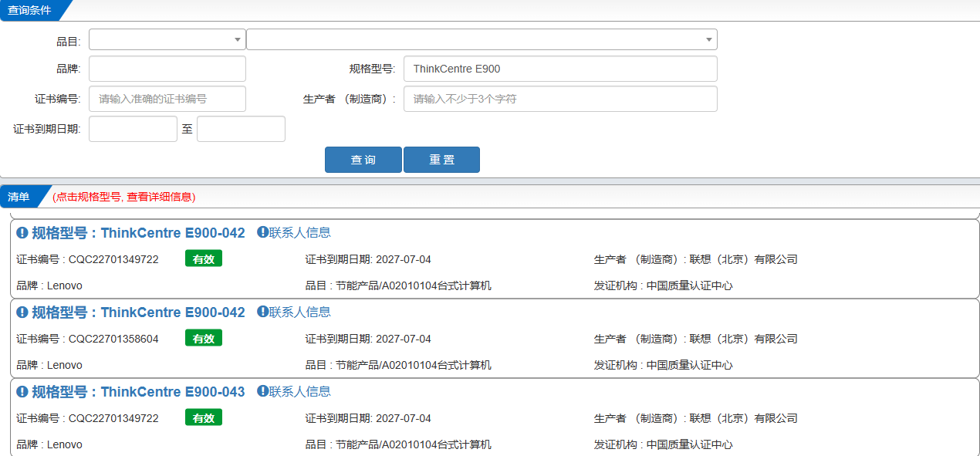Screen dimensions: 980x456
Task: Click the green 有效 badge in the E900-043 card
Action: [x=204, y=417]
